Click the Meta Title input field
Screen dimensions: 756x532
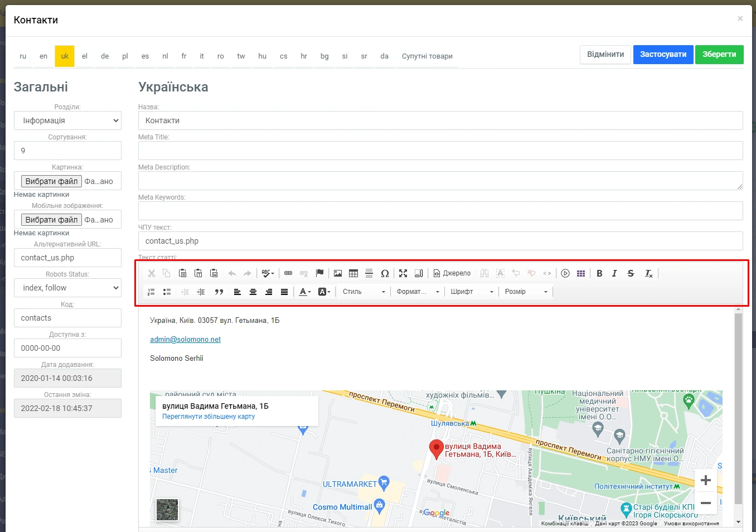pos(440,151)
